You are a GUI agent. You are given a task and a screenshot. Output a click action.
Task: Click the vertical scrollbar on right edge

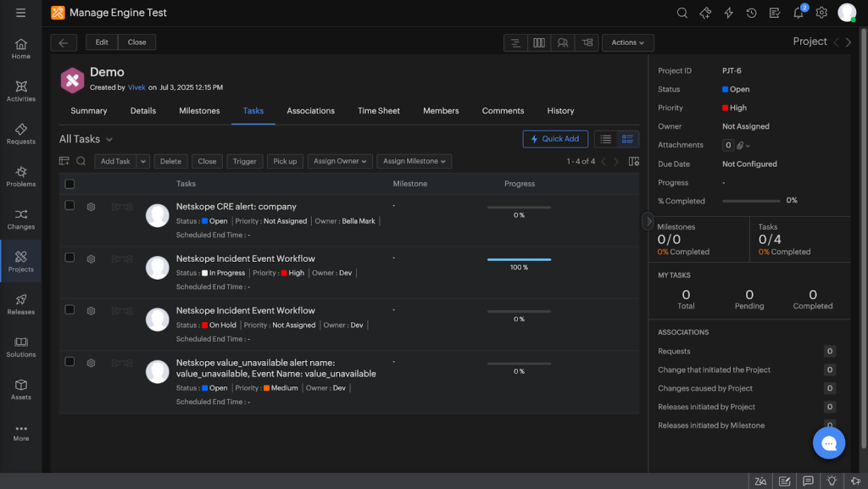click(x=864, y=238)
